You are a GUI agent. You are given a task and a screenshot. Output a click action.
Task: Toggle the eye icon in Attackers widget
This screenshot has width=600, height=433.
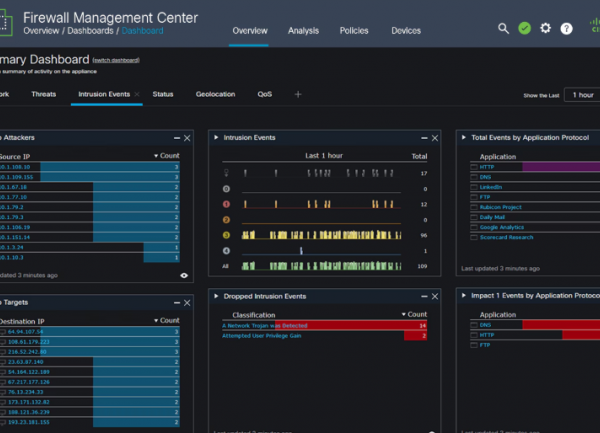pos(184,275)
